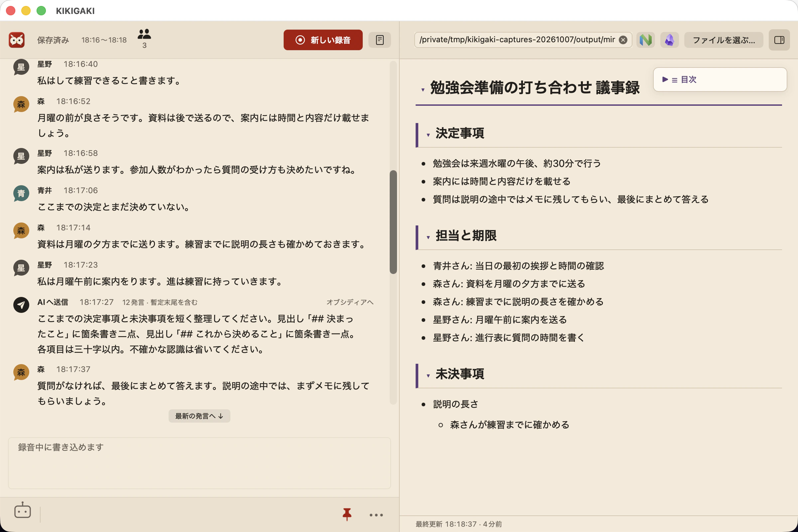The width and height of the screenshot is (798, 532).
Task: Click 星野 avatar at 18:16:40
Action: (x=21, y=67)
